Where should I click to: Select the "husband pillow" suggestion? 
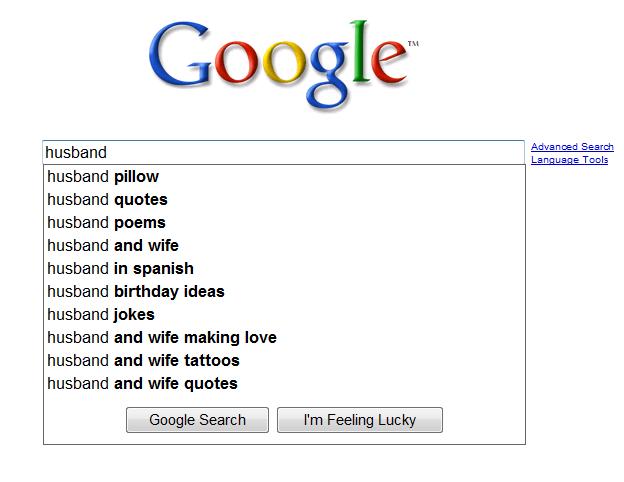(103, 177)
